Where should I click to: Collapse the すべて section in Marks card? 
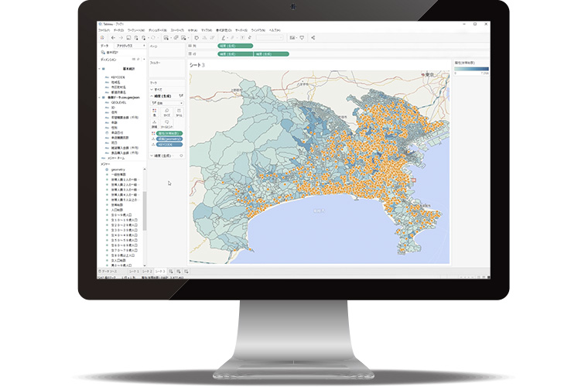(152, 89)
